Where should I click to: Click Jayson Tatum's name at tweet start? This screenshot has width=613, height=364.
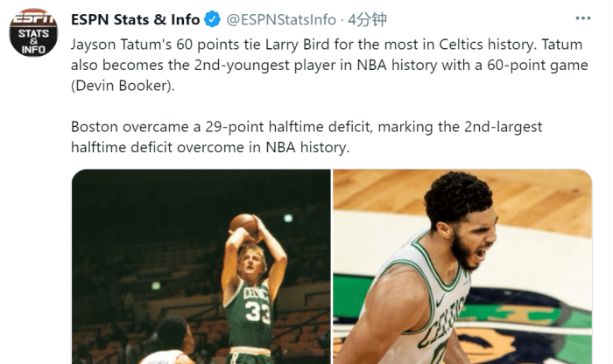[116, 42]
